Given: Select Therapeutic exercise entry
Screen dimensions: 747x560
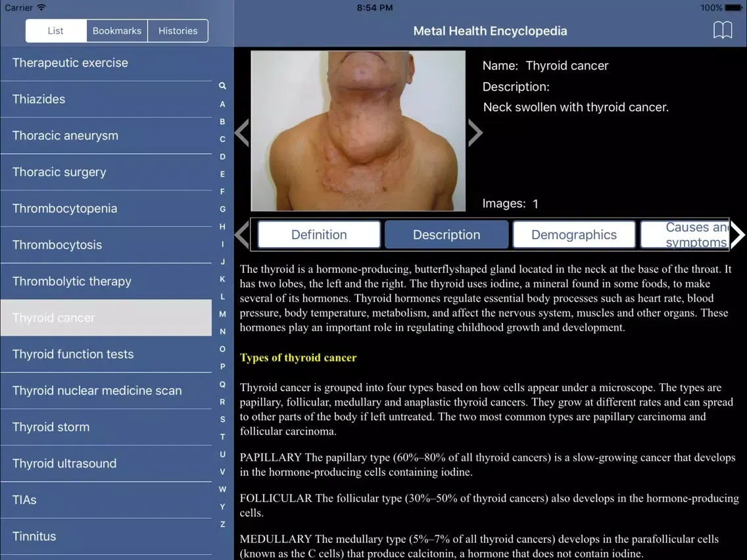Looking at the screenshot, I should pyautogui.click(x=107, y=63).
